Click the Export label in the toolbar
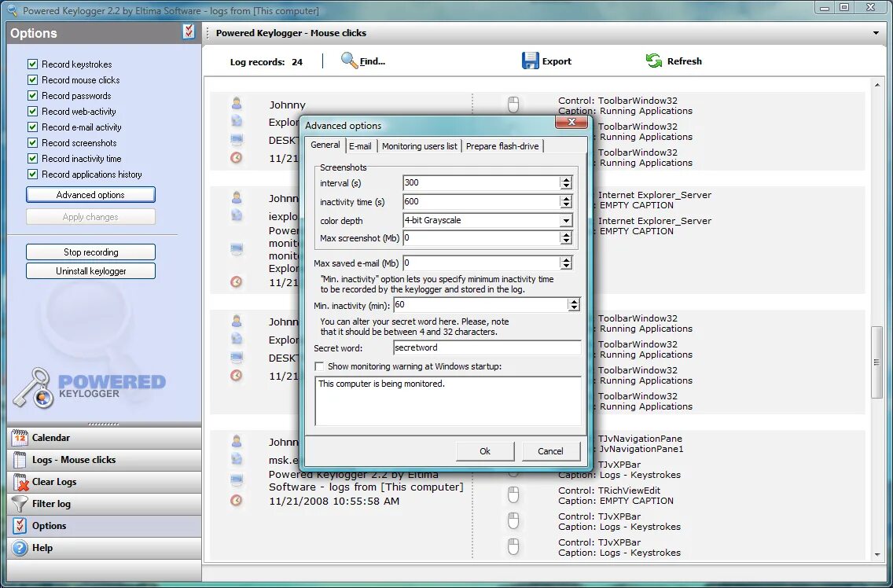This screenshot has height=588, width=893. pyautogui.click(x=557, y=61)
